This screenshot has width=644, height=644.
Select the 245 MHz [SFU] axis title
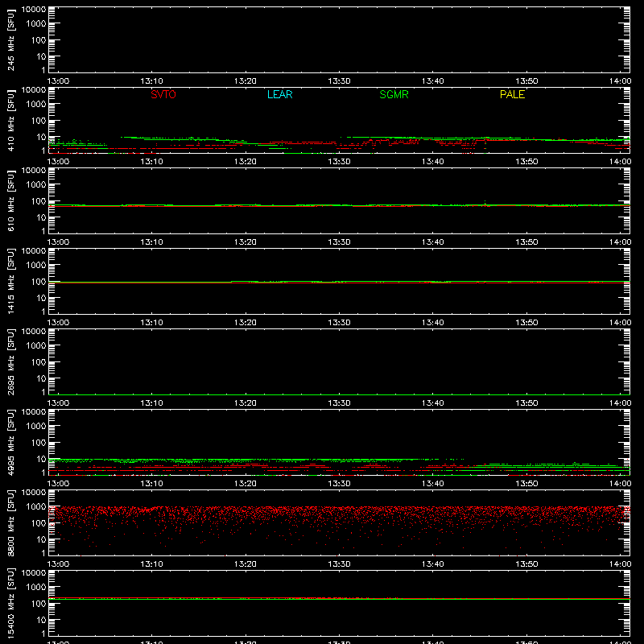click(10, 39)
